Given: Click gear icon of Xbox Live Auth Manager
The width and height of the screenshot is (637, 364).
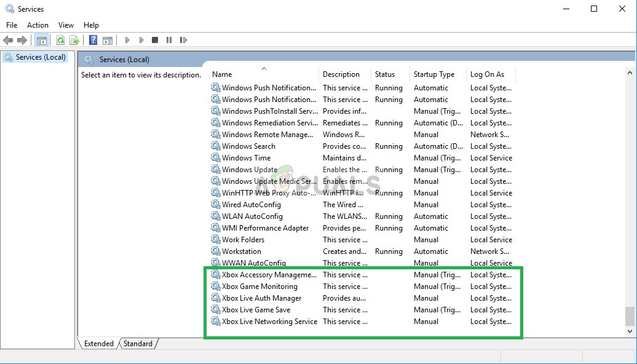Looking at the screenshot, I should click(215, 298).
